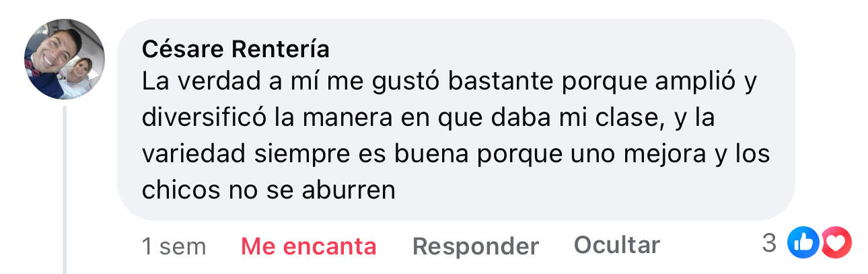Click the comment line starting variedad siempre

point(456,155)
